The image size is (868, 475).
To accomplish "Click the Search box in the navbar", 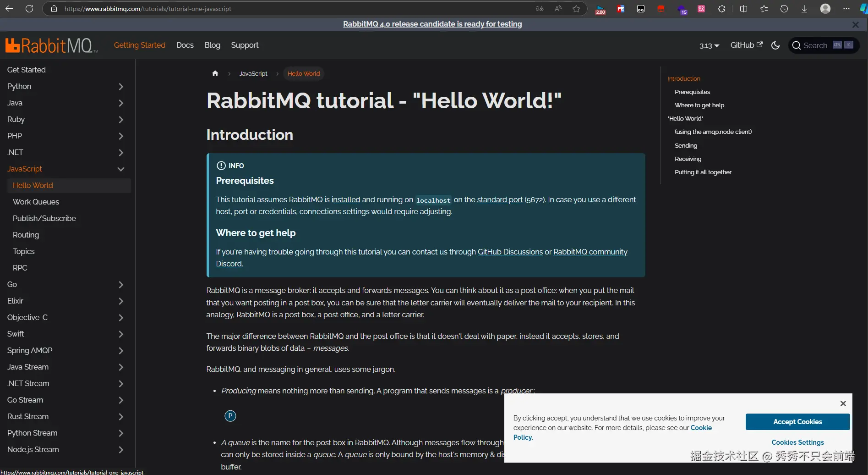I will [x=823, y=45].
